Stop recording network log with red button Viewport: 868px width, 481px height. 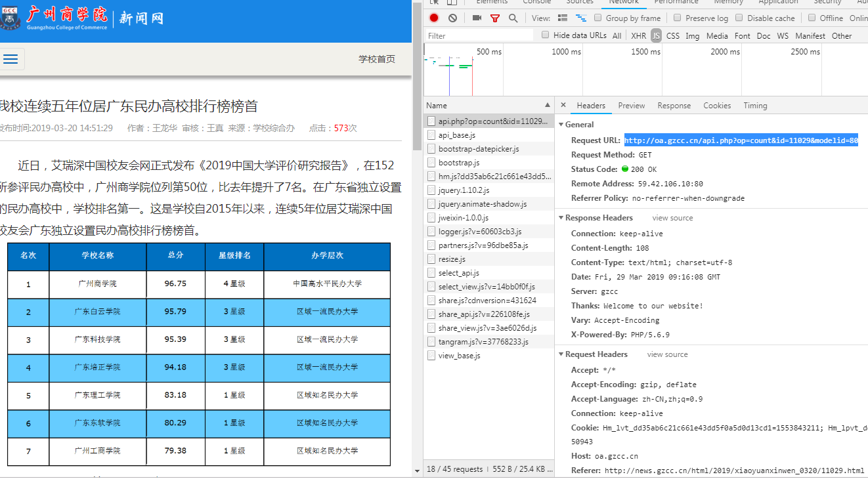pos(434,18)
